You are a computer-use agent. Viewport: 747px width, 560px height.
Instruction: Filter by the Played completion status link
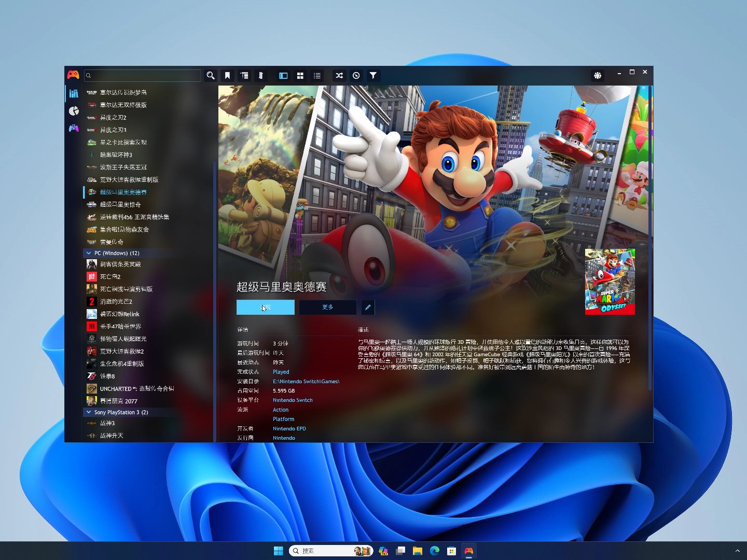pyautogui.click(x=281, y=372)
